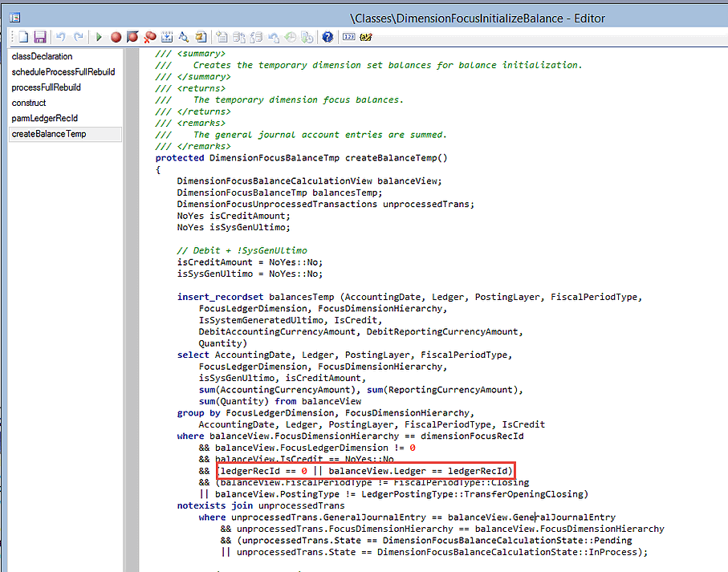The image size is (728, 572).
Task: Open the lookup properties magnifier icon
Action: (184, 37)
